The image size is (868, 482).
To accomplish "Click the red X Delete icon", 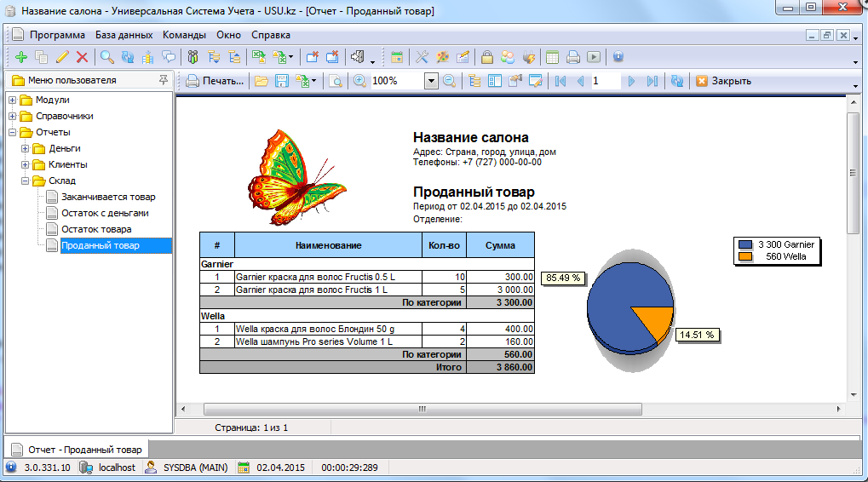I will [x=82, y=57].
